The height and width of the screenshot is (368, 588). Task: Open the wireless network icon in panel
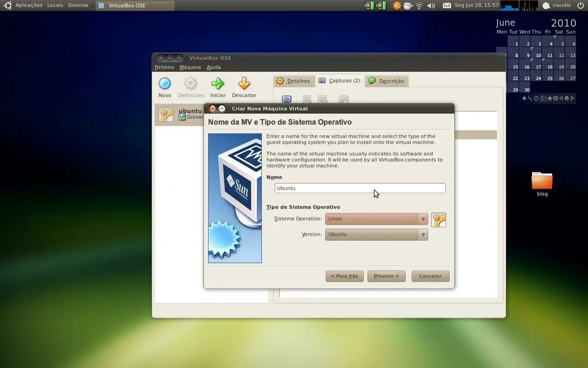[x=419, y=6]
